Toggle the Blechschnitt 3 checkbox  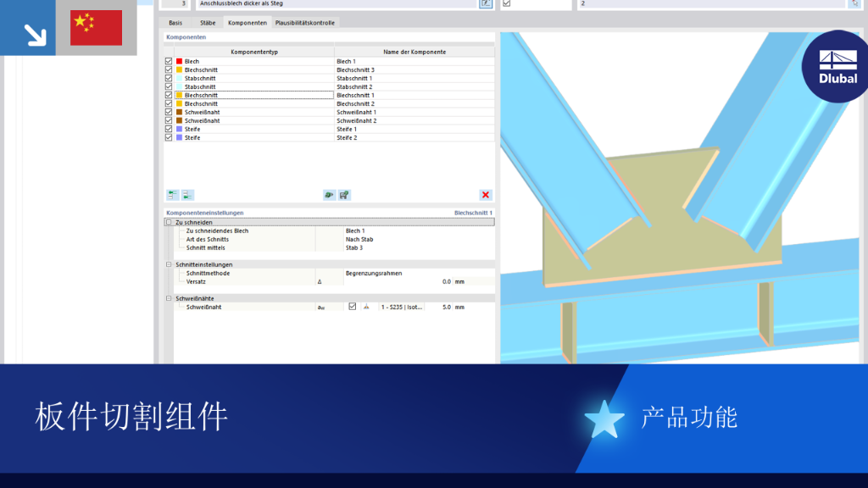pos(169,69)
